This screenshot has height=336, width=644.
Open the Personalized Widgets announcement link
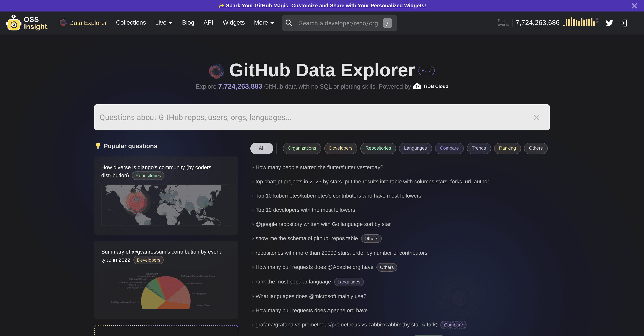click(322, 6)
